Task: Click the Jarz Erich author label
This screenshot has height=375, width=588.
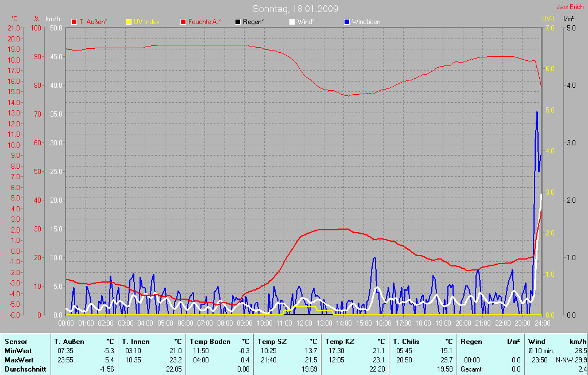Action: pos(571,7)
